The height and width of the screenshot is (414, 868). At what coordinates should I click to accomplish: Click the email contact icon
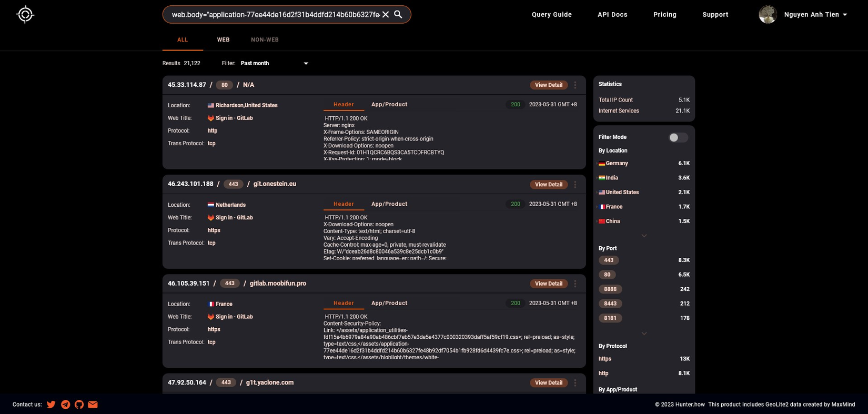93,405
